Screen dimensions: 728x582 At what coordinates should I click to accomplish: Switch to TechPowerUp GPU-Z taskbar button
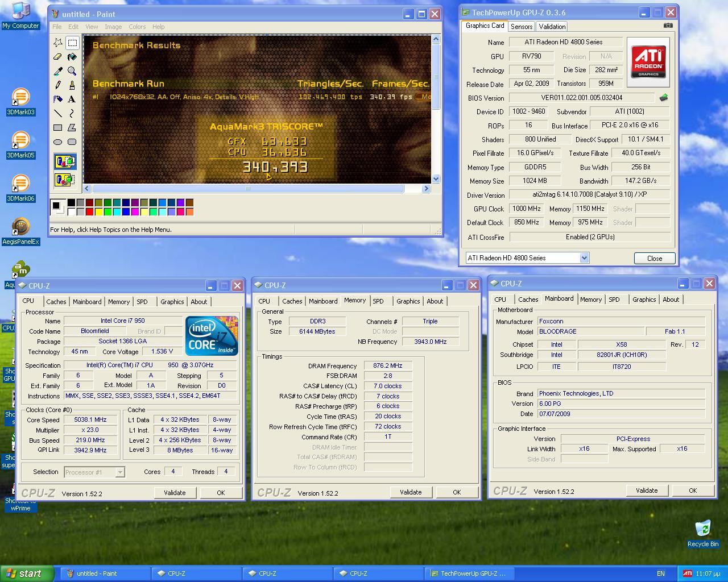(x=470, y=573)
